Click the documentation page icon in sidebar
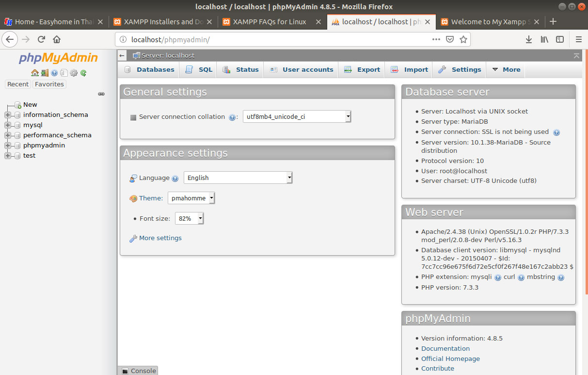Image resolution: width=588 pixels, height=375 pixels. click(x=64, y=72)
